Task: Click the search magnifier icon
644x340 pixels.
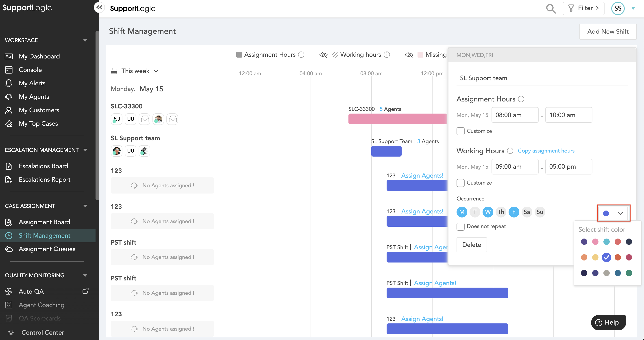Action: (x=550, y=9)
